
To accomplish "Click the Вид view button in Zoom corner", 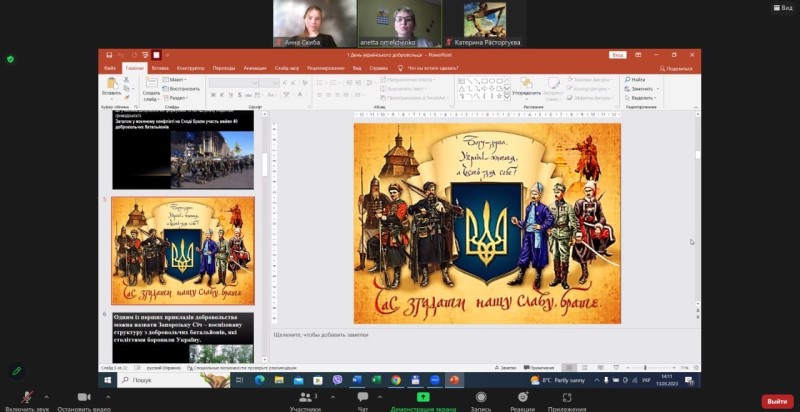I will point(783,8).
